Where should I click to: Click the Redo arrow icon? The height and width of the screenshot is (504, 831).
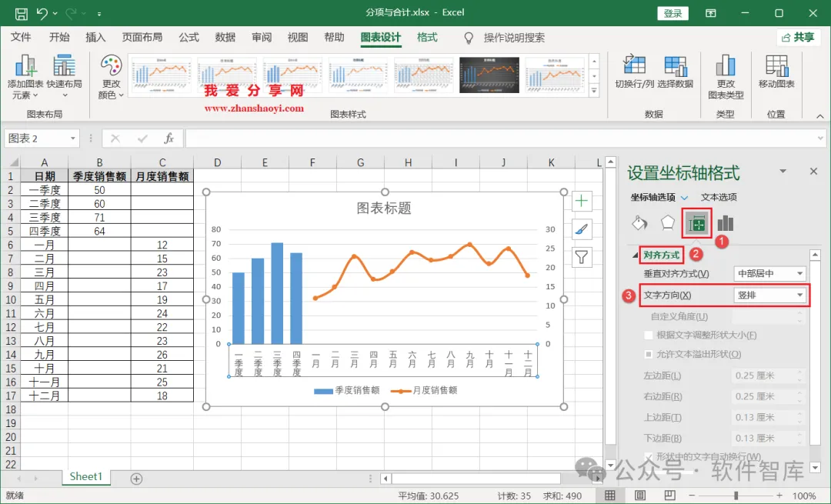[x=71, y=13]
